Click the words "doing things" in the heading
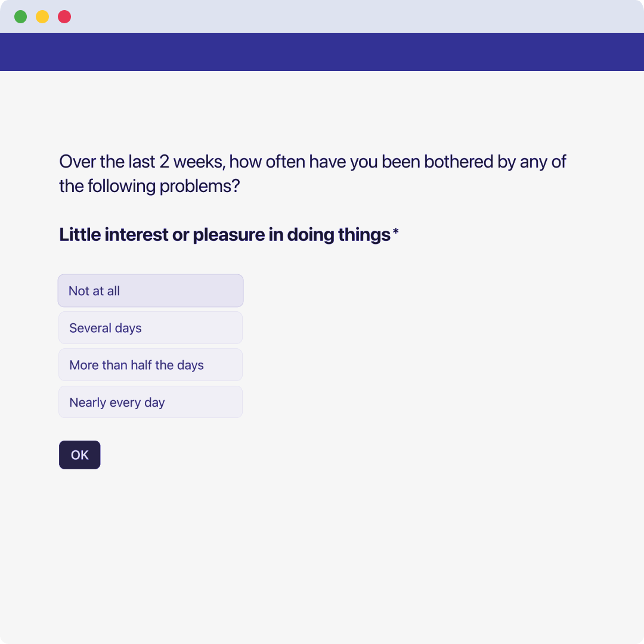644x644 pixels. (x=338, y=235)
